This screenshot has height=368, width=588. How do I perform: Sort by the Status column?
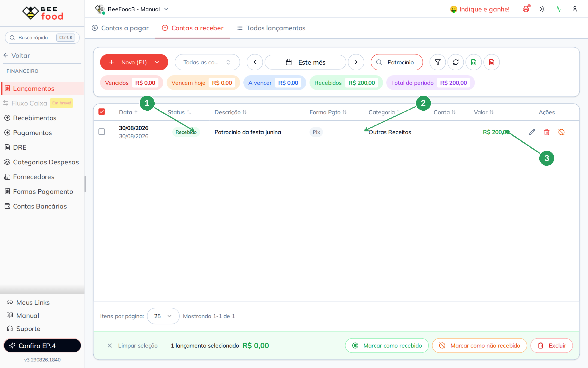coord(180,112)
